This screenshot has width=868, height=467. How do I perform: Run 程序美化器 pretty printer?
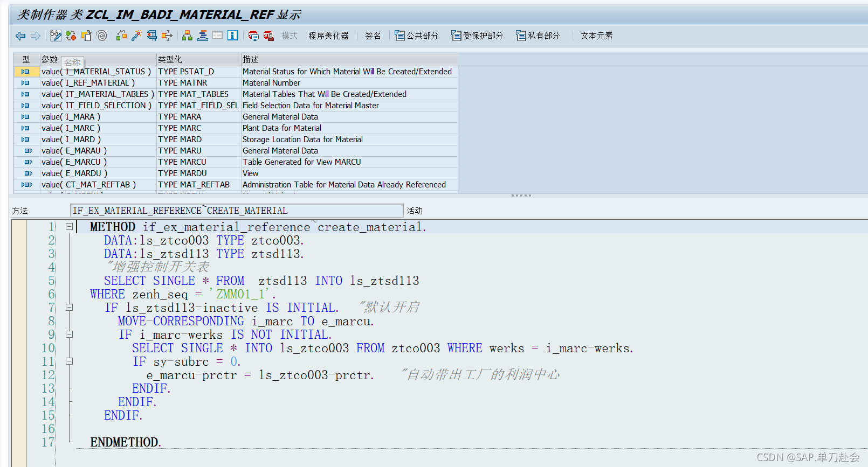[x=328, y=36]
